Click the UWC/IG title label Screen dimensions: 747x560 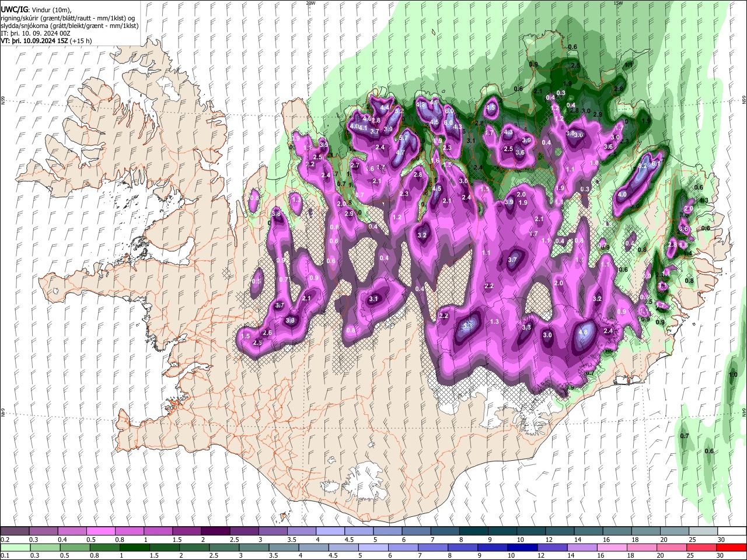click(14, 9)
